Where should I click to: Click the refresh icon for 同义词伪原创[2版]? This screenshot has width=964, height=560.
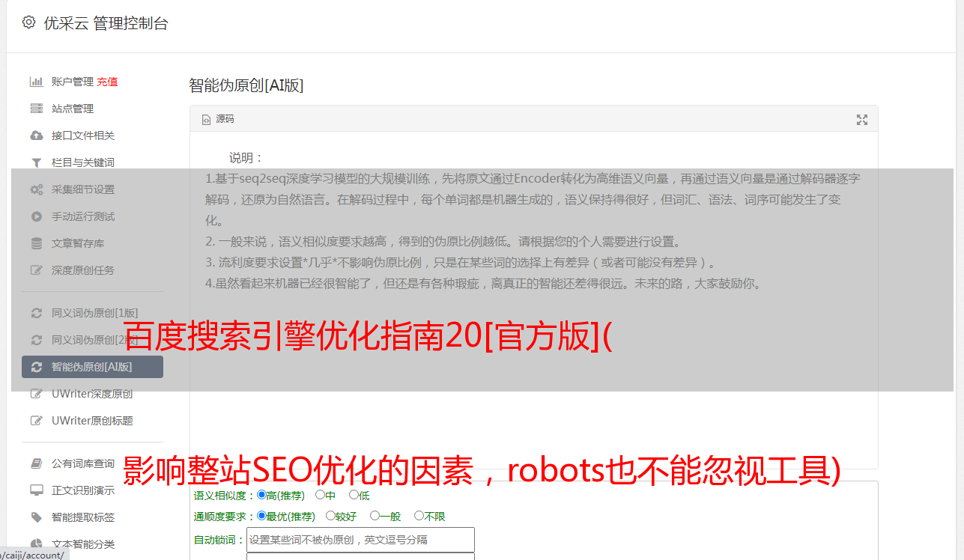pyautogui.click(x=36, y=340)
